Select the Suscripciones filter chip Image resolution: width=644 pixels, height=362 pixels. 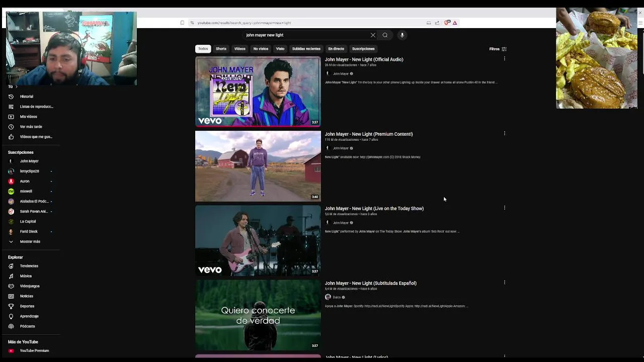pos(363,49)
